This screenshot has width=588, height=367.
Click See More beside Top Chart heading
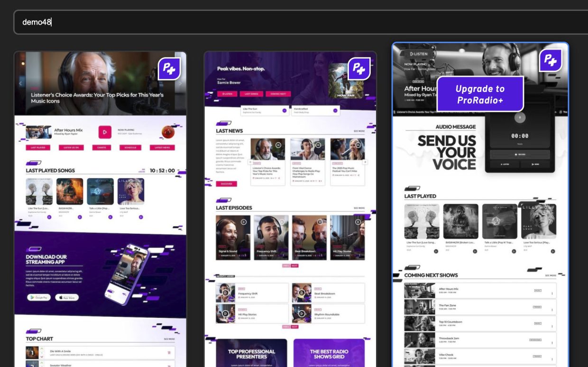[169, 339]
